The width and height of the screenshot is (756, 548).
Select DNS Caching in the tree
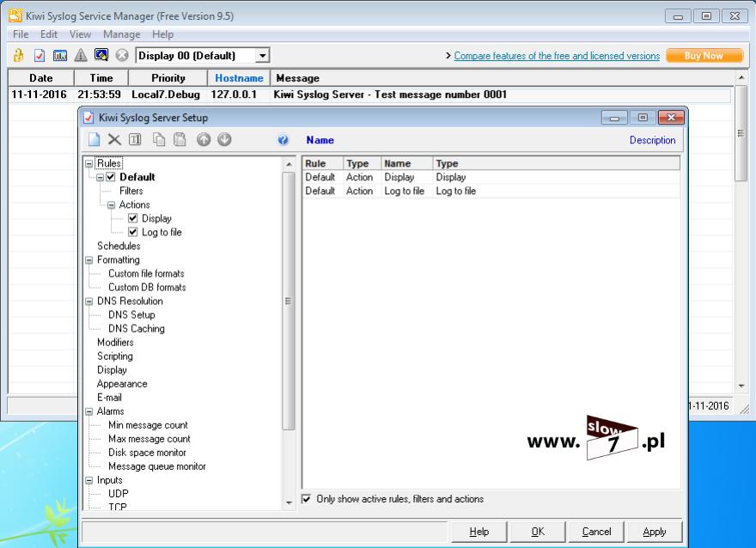click(137, 329)
